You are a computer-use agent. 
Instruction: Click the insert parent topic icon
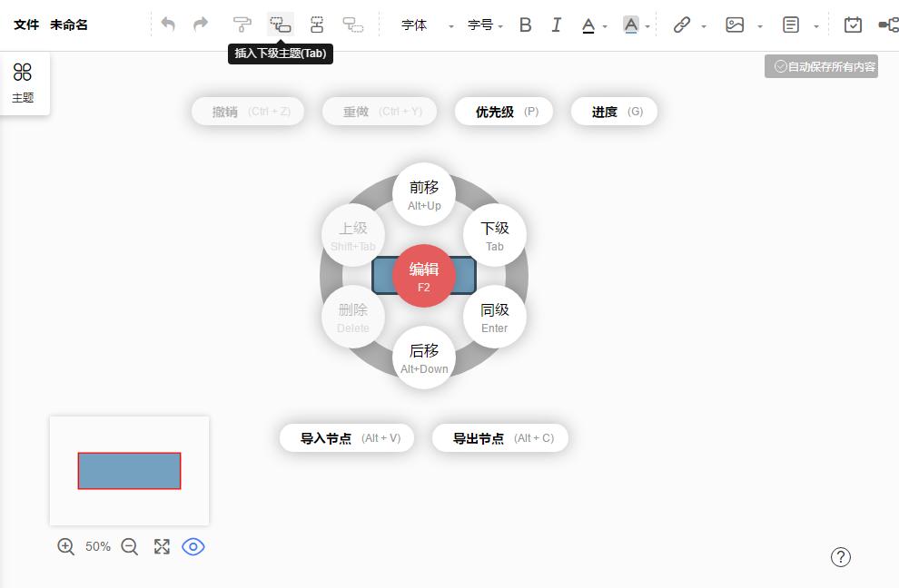(x=317, y=24)
